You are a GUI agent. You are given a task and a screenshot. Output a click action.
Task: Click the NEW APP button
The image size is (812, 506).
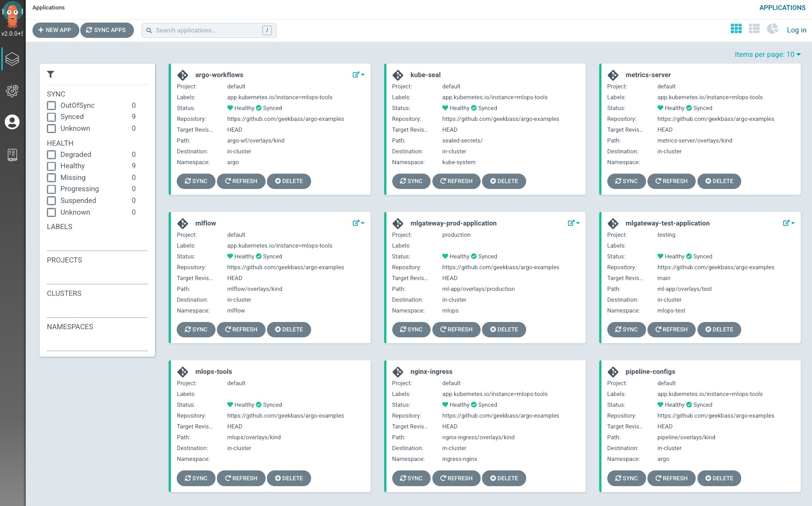coord(55,30)
